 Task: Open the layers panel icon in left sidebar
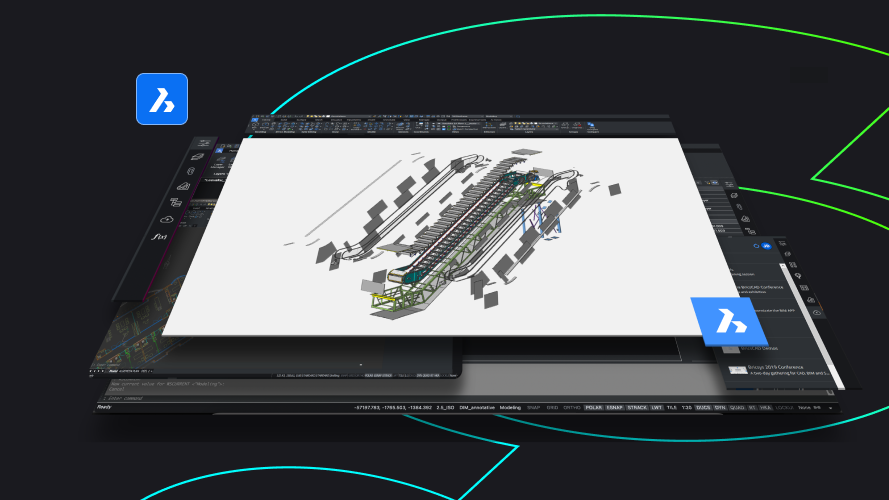pyautogui.click(x=197, y=156)
